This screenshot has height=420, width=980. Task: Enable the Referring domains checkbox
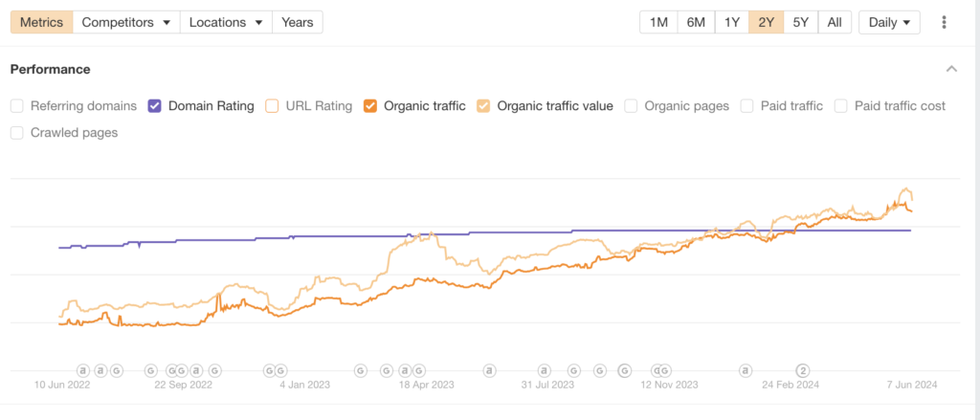click(17, 106)
